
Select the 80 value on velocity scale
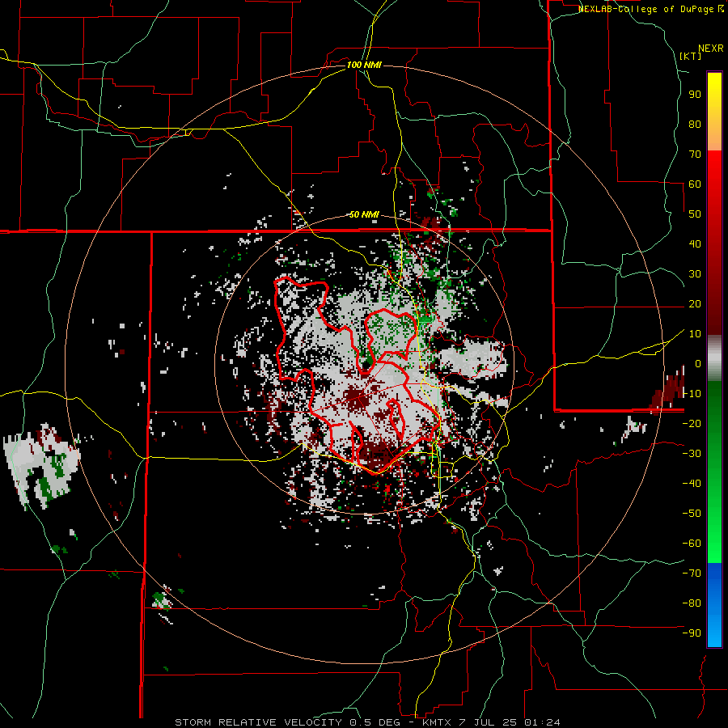click(695, 125)
